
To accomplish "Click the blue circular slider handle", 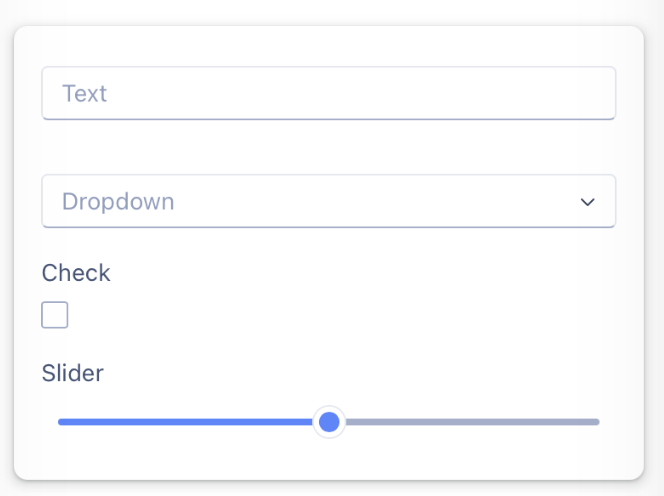I will [329, 422].
